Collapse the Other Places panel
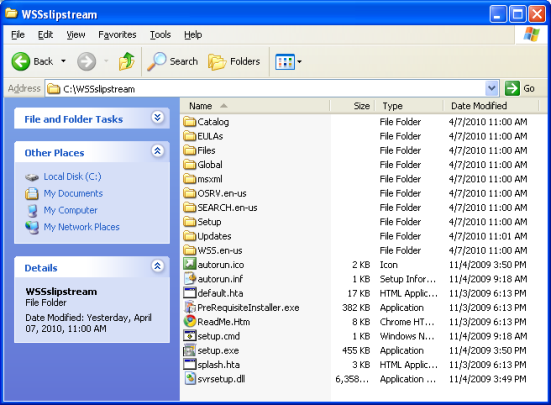This screenshot has width=551, height=405. click(157, 151)
